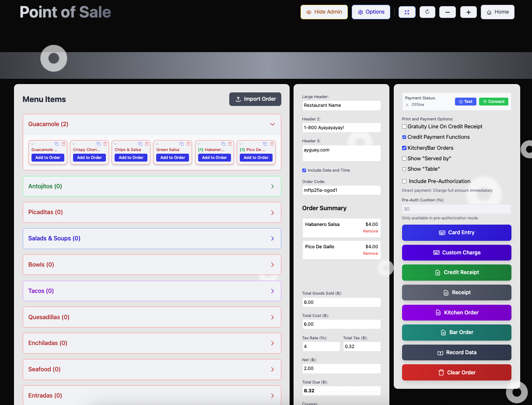This screenshot has width=532, height=405.
Task: Collapse the Guacamole category
Action: click(x=152, y=124)
